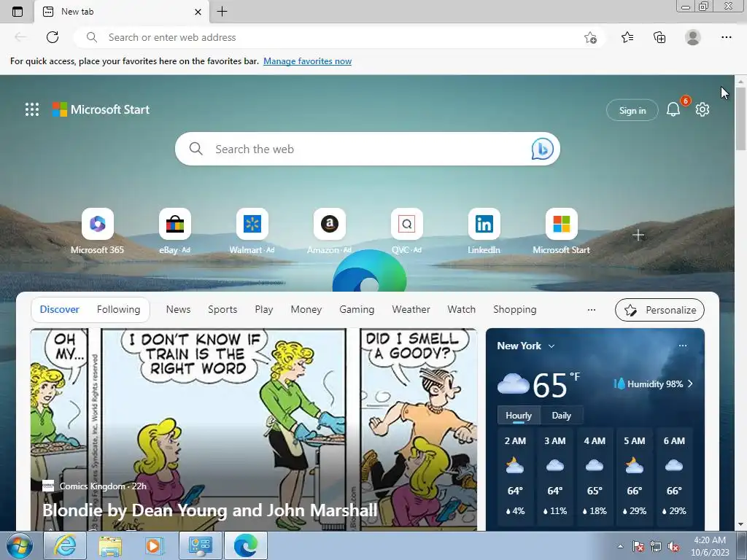This screenshot has height=560, width=747.
Task: Add a new quick link site
Action: (638, 236)
